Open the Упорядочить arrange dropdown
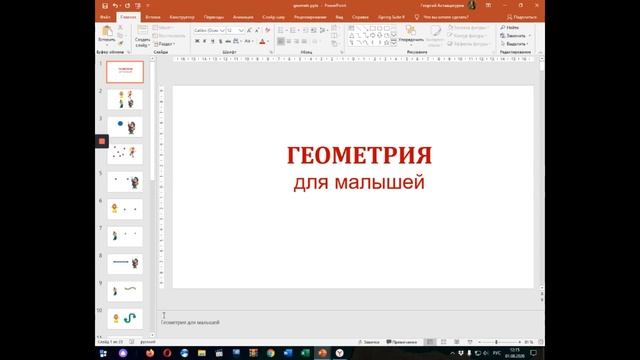The width and height of the screenshot is (640, 360). point(411,35)
